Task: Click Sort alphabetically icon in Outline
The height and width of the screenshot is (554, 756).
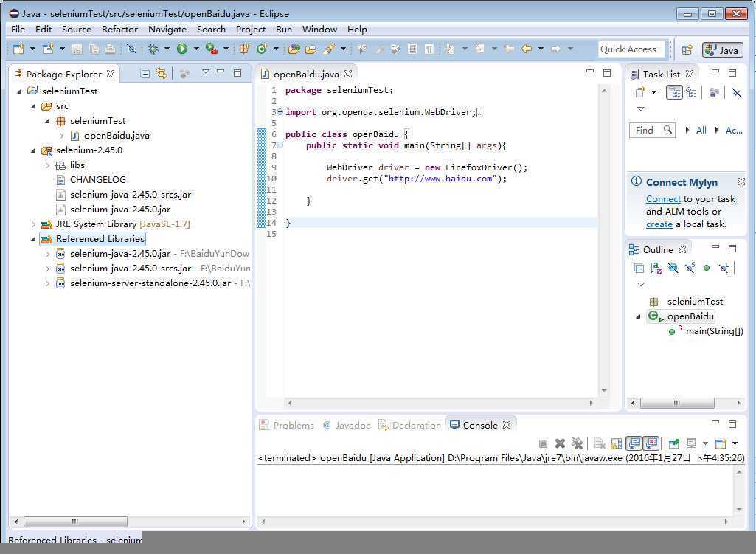Action: click(x=656, y=268)
